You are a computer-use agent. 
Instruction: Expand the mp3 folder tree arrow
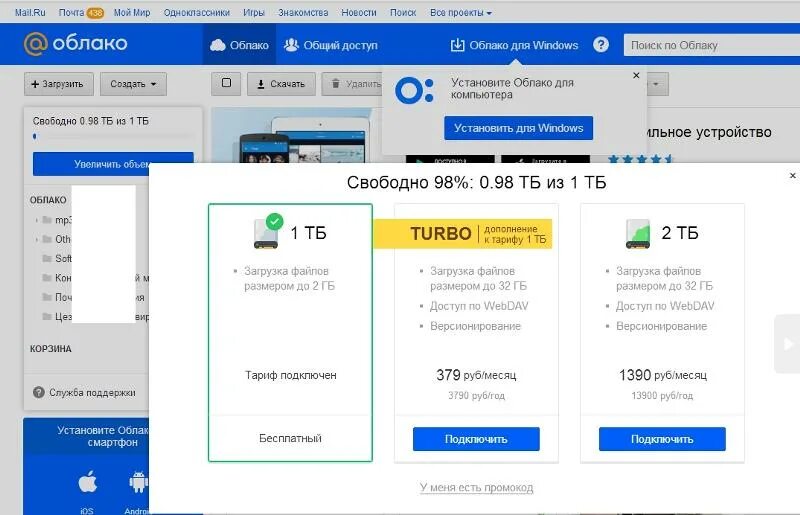point(36,220)
